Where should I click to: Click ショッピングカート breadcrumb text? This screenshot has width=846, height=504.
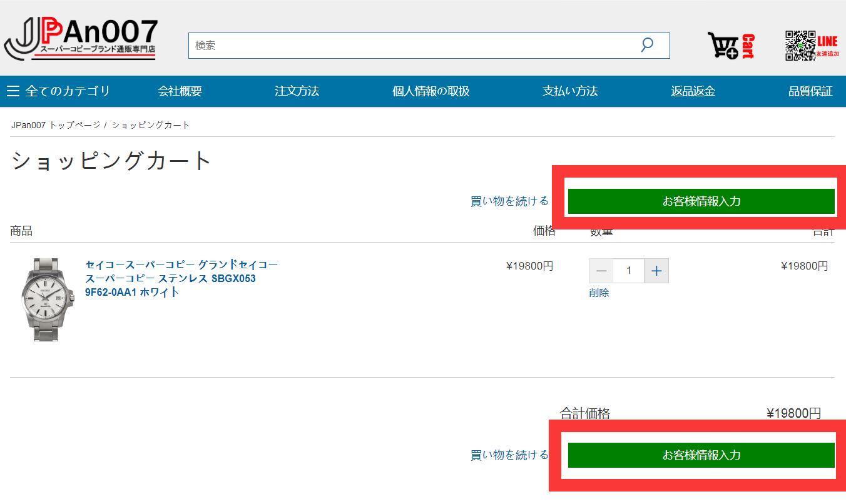coord(151,125)
